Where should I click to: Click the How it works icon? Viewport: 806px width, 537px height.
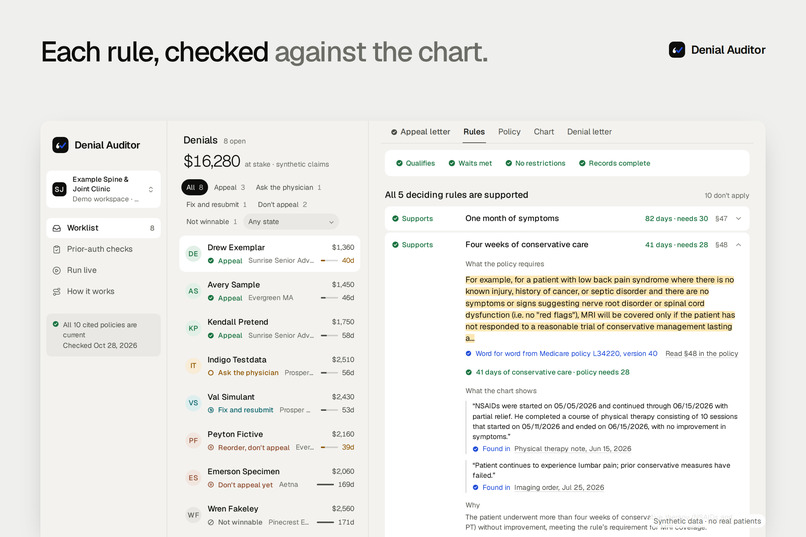57,291
